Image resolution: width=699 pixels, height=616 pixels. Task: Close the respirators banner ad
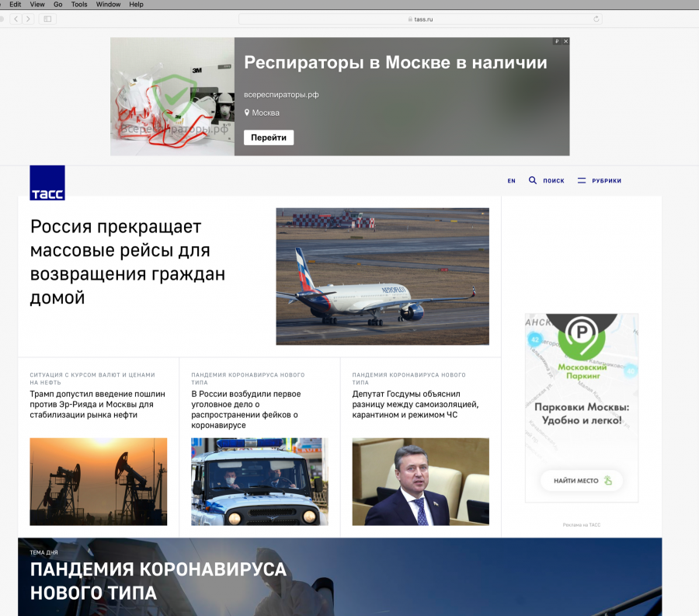(x=565, y=41)
